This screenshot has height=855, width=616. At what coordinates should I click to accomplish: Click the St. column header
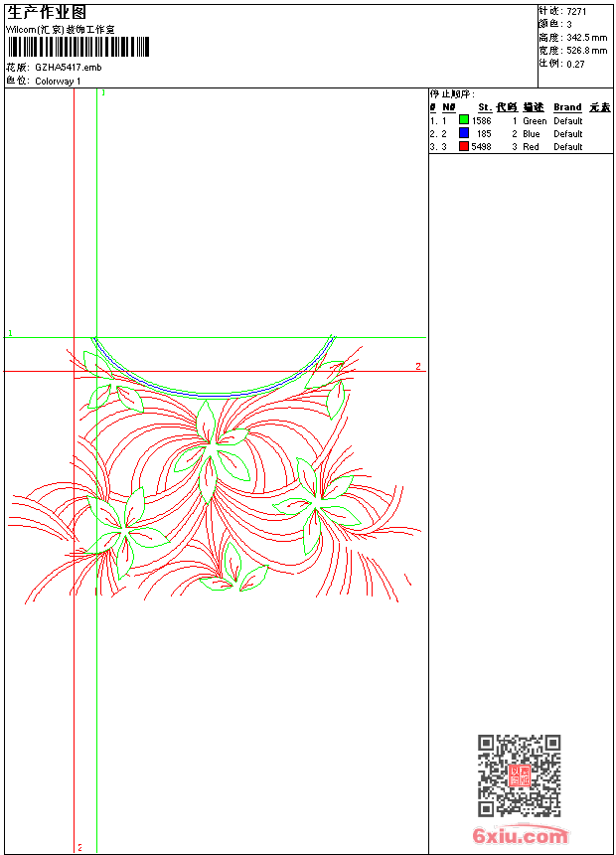click(x=485, y=107)
